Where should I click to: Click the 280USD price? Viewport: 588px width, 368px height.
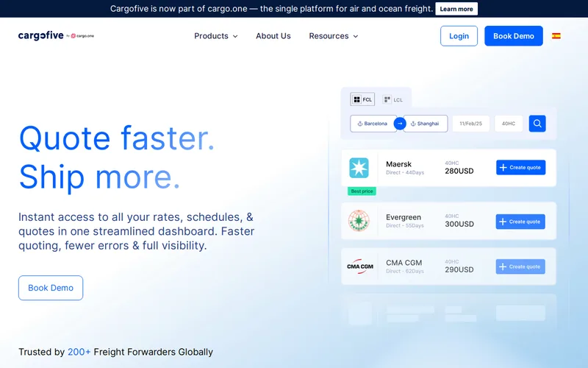pos(459,171)
